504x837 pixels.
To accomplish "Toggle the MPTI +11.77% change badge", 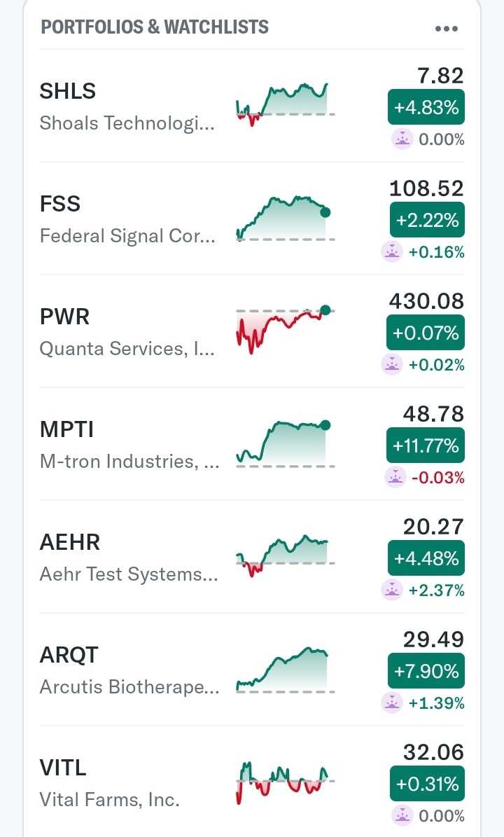I will pos(426,445).
